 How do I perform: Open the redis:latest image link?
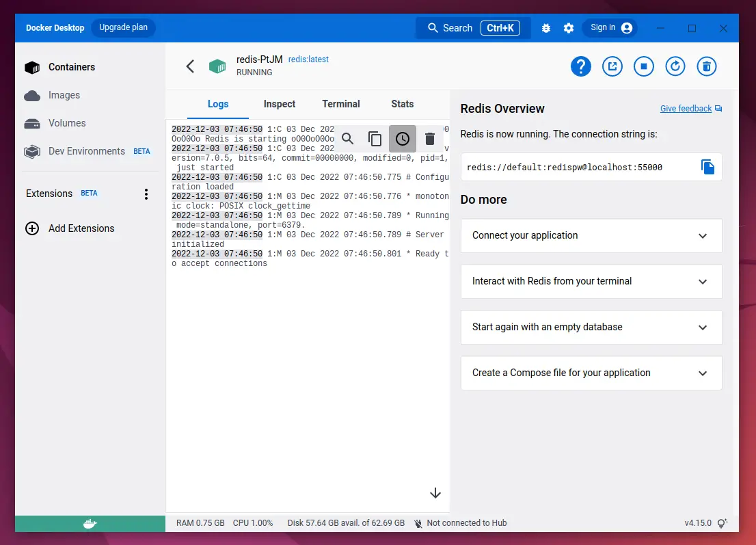click(x=308, y=59)
